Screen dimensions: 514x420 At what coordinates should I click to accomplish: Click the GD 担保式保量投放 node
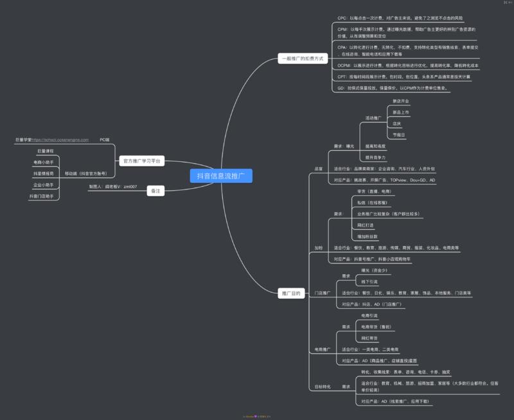point(392,87)
